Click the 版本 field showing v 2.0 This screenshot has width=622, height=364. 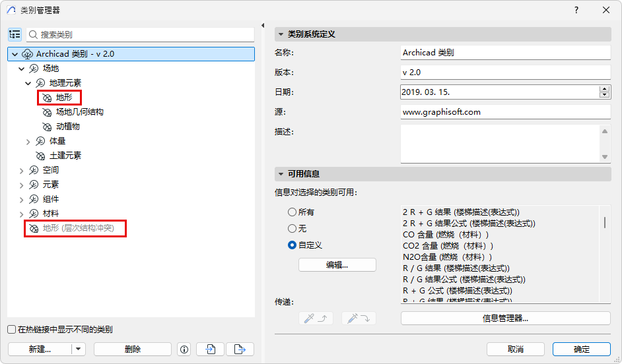point(505,72)
